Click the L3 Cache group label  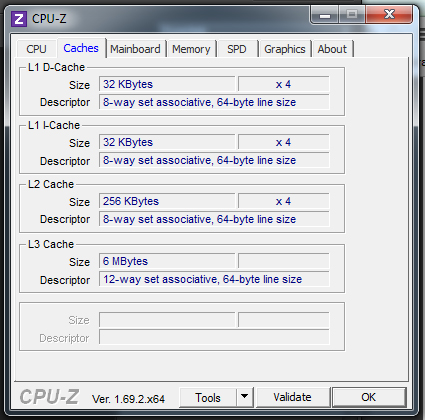click(51, 244)
